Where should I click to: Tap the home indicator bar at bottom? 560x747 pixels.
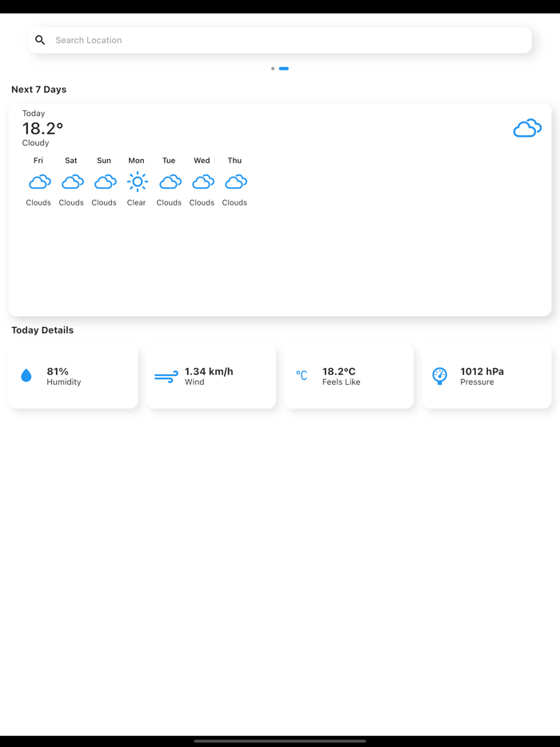(x=280, y=741)
